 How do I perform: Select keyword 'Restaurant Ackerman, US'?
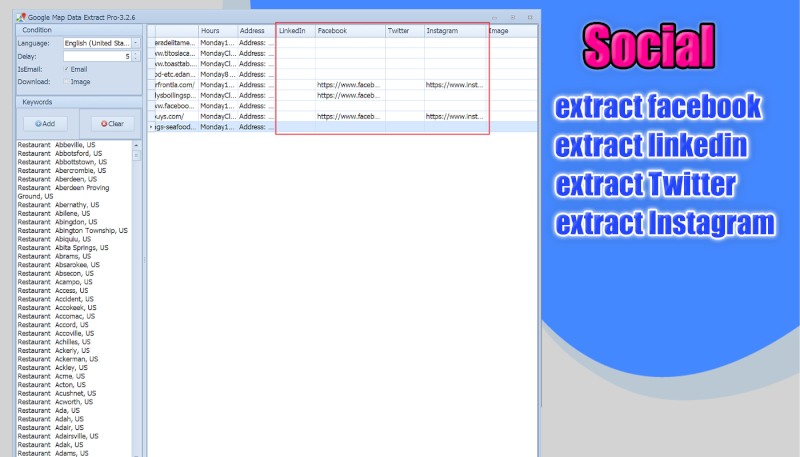58,360
